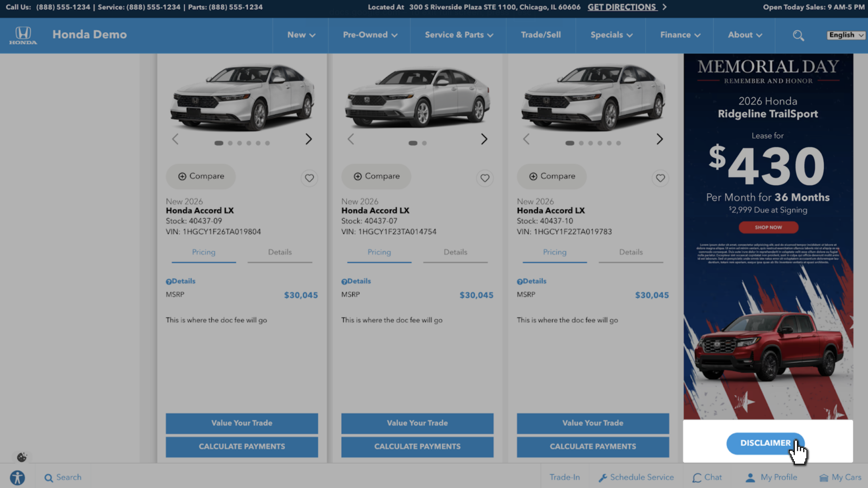Click the MSRP Details help icon for stock 40437-10
868x488 pixels.
pyautogui.click(x=519, y=282)
